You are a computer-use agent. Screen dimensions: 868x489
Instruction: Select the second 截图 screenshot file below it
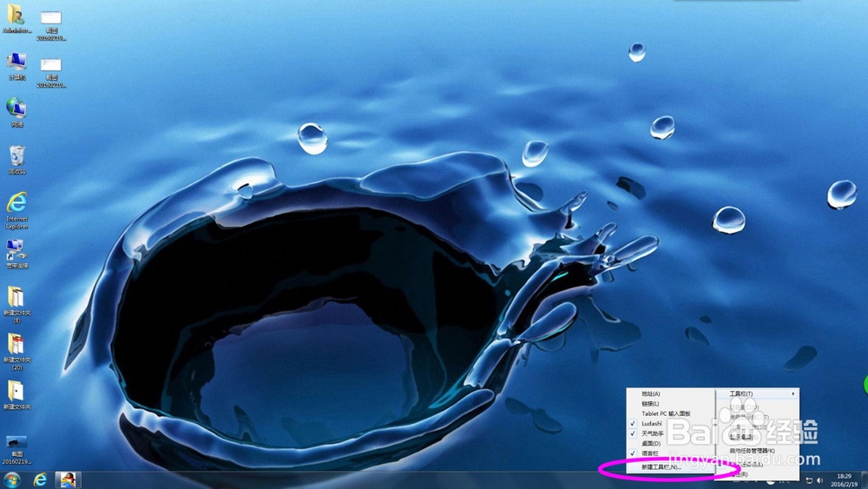pyautogui.click(x=51, y=73)
